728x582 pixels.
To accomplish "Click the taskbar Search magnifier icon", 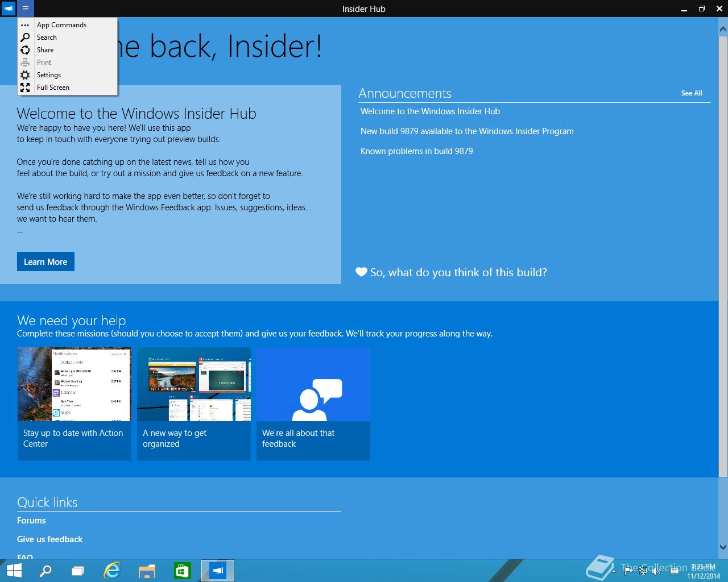I will [45, 571].
